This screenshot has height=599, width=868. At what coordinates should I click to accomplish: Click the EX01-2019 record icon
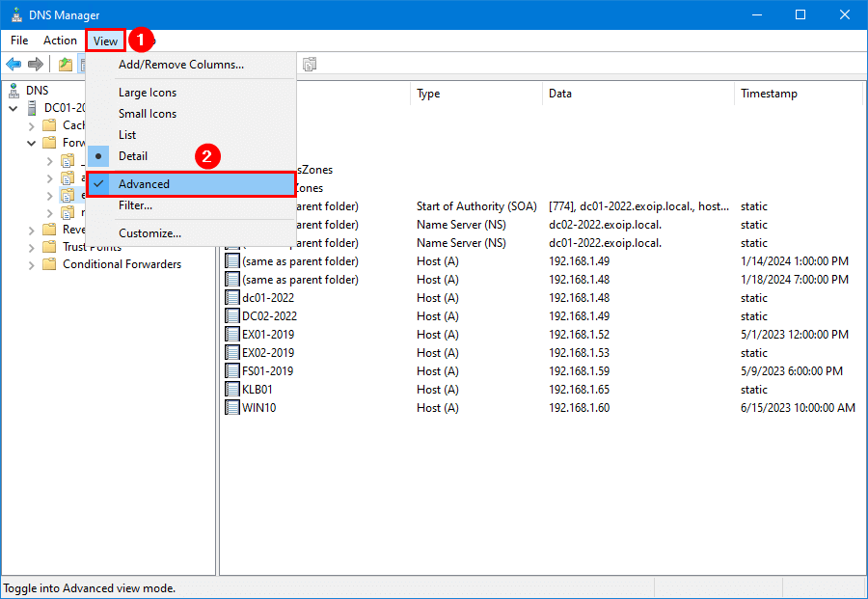231,335
